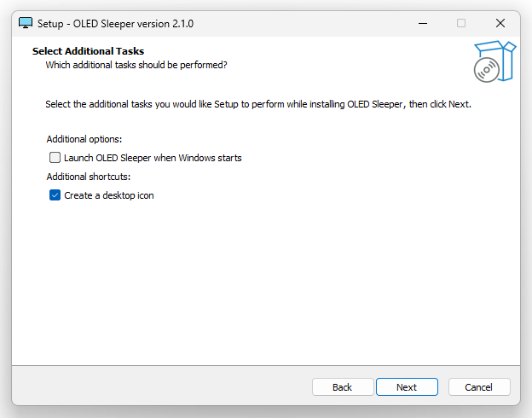Uncheck the Create a desktop icon checkbox

[x=55, y=195]
